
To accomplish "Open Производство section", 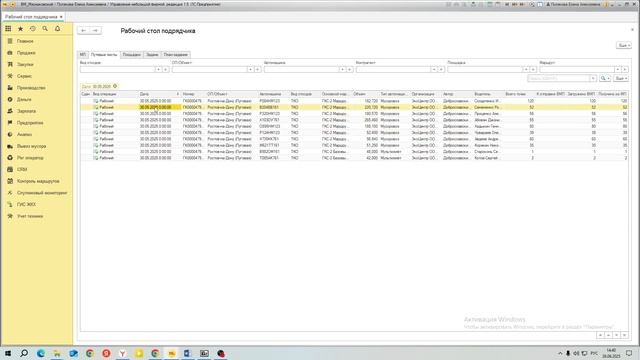I will [31, 88].
